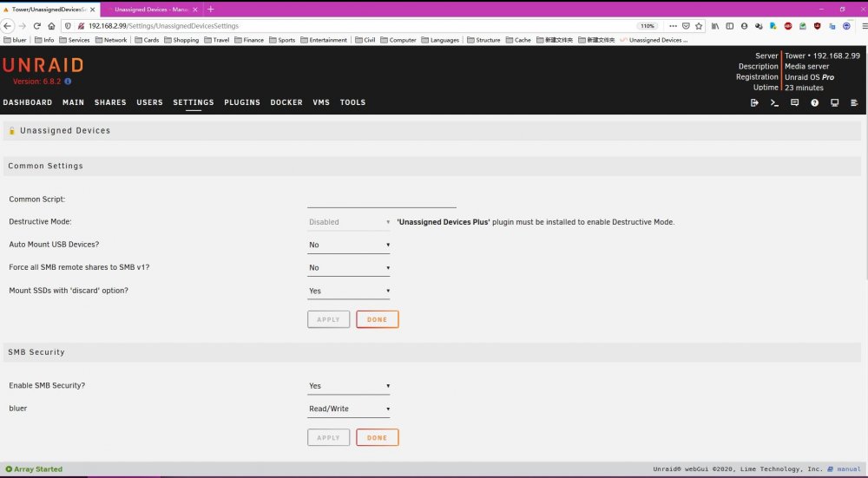
Task: Click the Common Script input field
Action: 381,200
